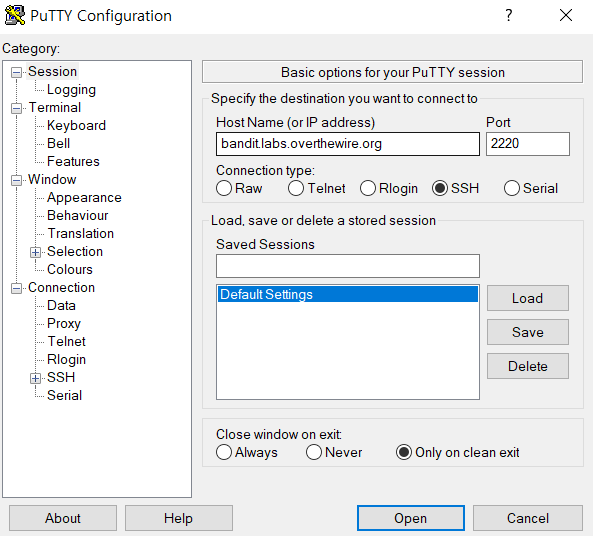Click the Port field showing 2220
593x536 pixels.
(528, 144)
